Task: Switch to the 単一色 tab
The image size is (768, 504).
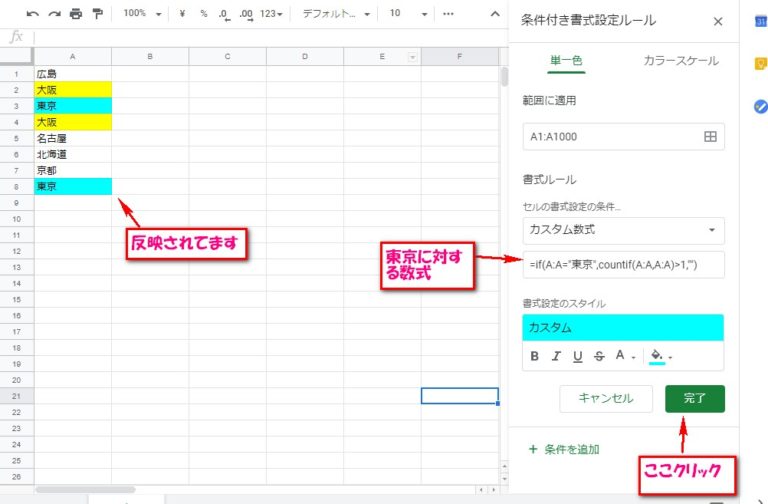Action: click(566, 61)
